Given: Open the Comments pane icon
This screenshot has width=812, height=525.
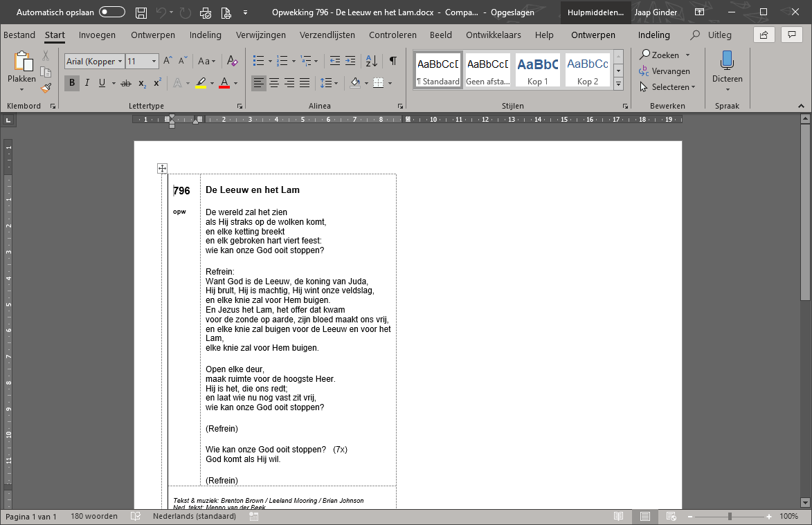Looking at the screenshot, I should [792, 35].
